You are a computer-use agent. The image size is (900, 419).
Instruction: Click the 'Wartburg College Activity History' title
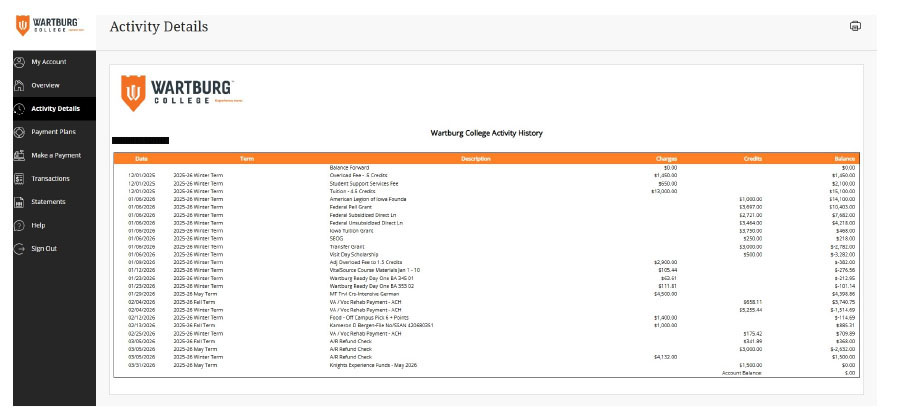click(486, 133)
